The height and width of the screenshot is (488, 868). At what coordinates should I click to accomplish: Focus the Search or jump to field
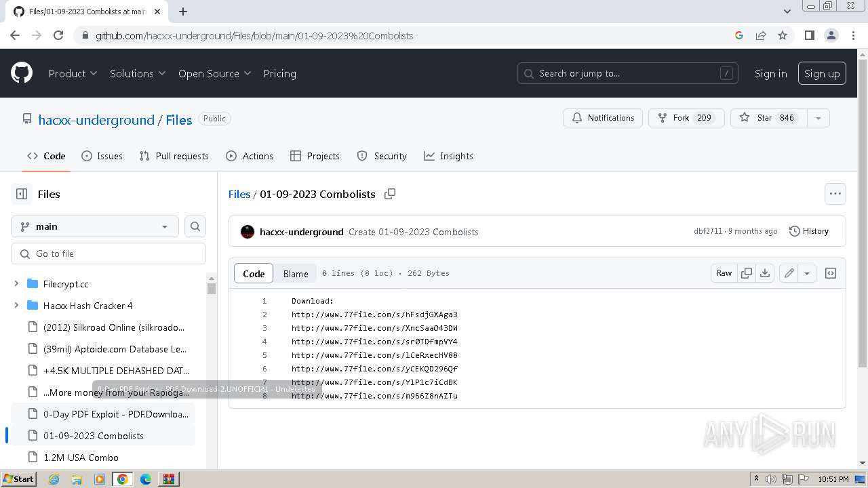coord(628,73)
